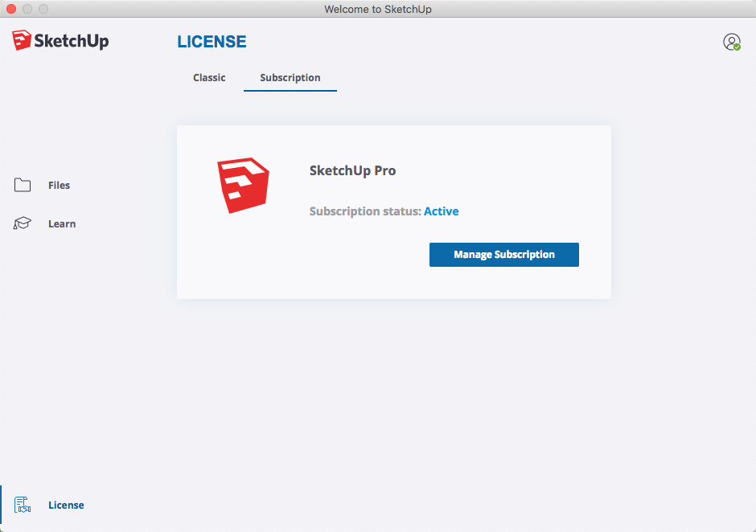Go to the License section label
Image resolution: width=756 pixels, height=532 pixels.
(x=66, y=505)
